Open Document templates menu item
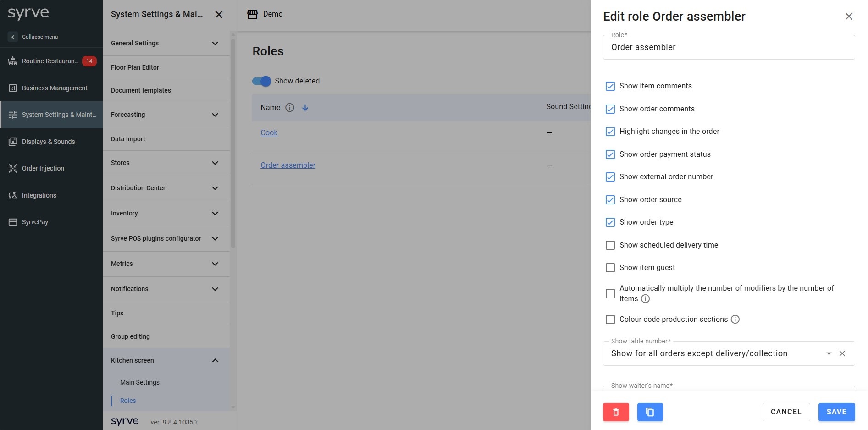Image resolution: width=868 pixels, height=430 pixels. pyautogui.click(x=166, y=90)
